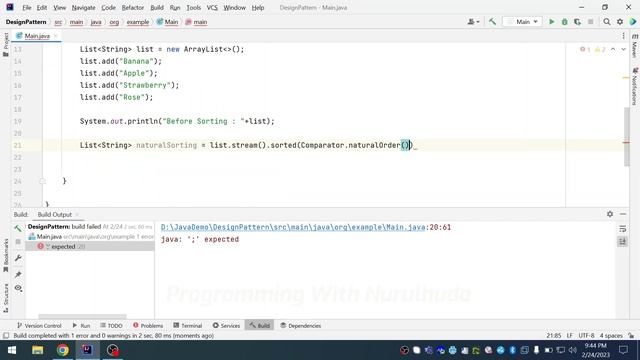Select the Build Output tab
This screenshot has height=360, width=640.
pyautogui.click(x=54, y=214)
